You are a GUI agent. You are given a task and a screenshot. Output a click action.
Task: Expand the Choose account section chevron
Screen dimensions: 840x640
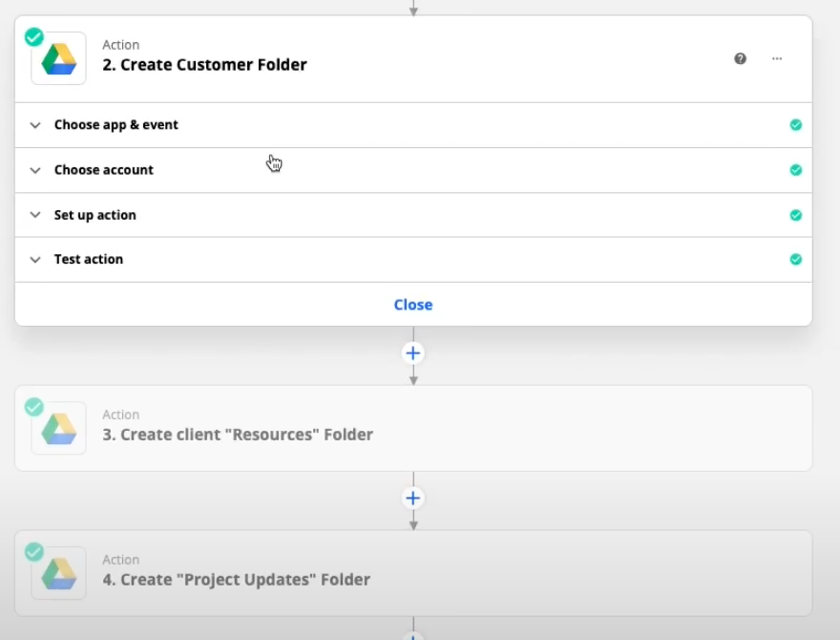[35, 170]
